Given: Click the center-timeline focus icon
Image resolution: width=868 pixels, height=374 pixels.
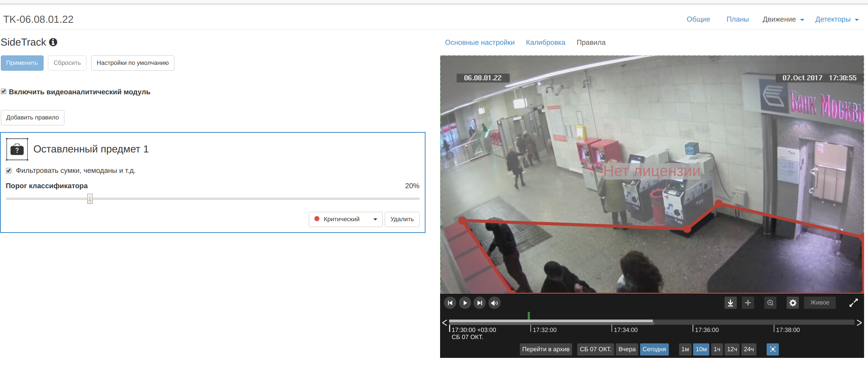Looking at the screenshot, I should pyautogui.click(x=773, y=349).
